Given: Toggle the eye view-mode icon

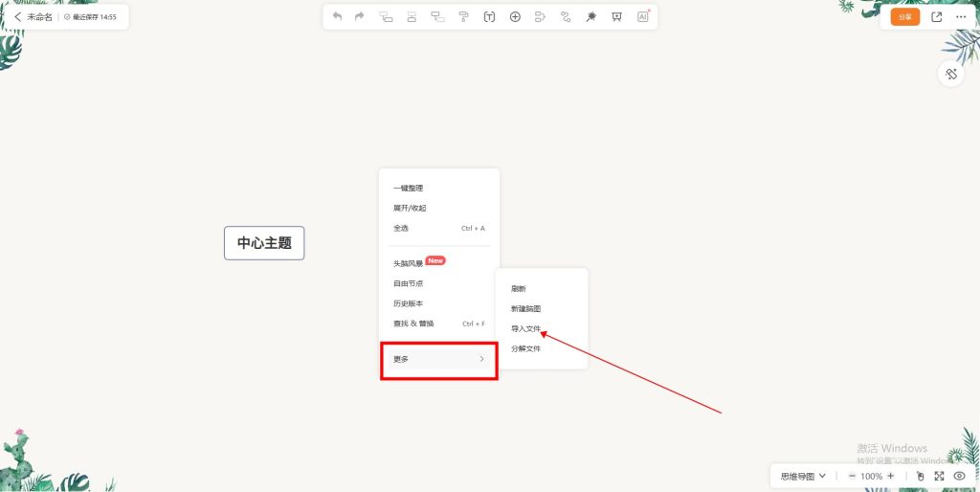Looking at the screenshot, I should (x=959, y=476).
